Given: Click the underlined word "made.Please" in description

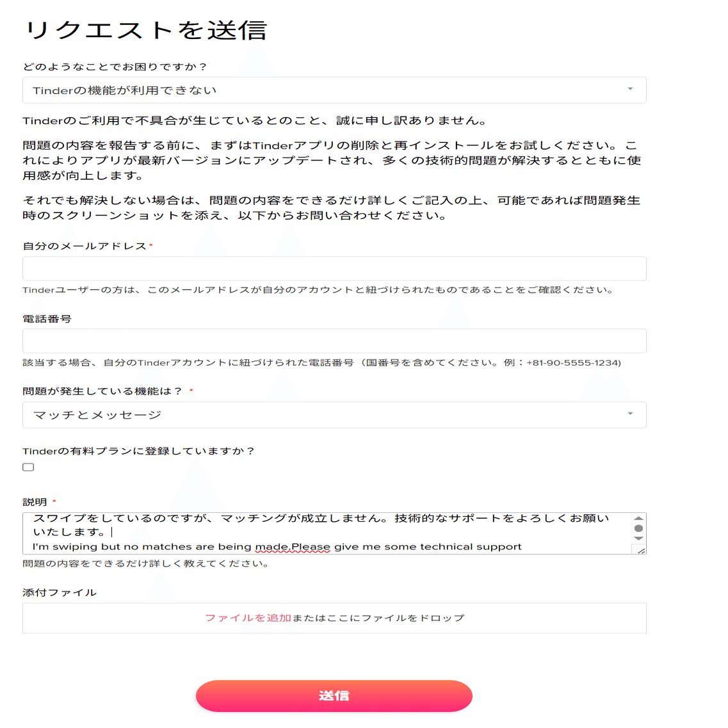Looking at the screenshot, I should pos(293,547).
